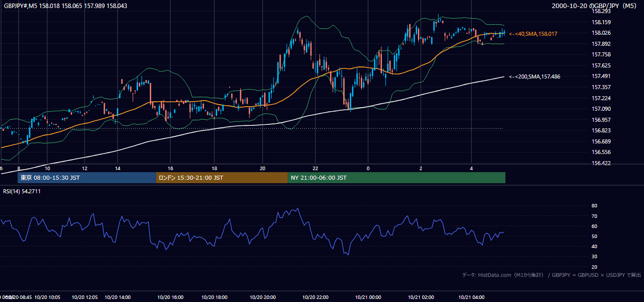Click the 40 SMA 158.017 label
This screenshot has width=644, height=302.
(x=533, y=34)
